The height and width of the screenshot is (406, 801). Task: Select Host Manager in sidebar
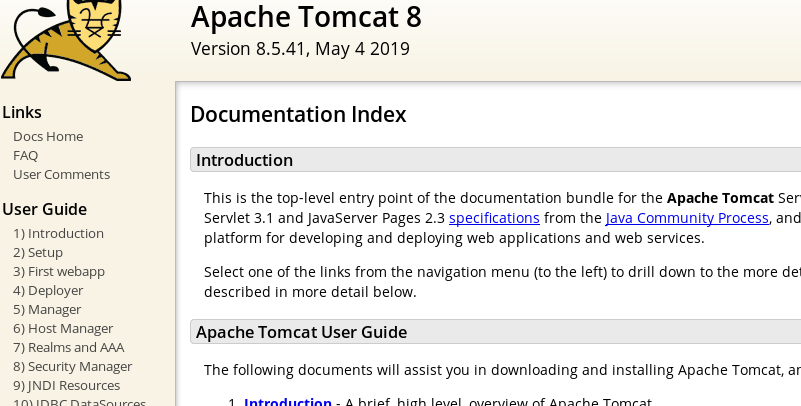click(63, 328)
